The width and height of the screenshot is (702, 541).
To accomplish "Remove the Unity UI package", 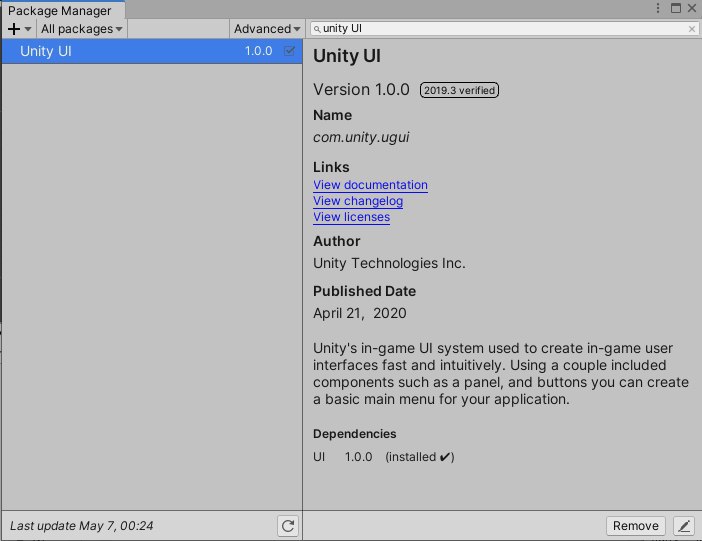I will [636, 525].
